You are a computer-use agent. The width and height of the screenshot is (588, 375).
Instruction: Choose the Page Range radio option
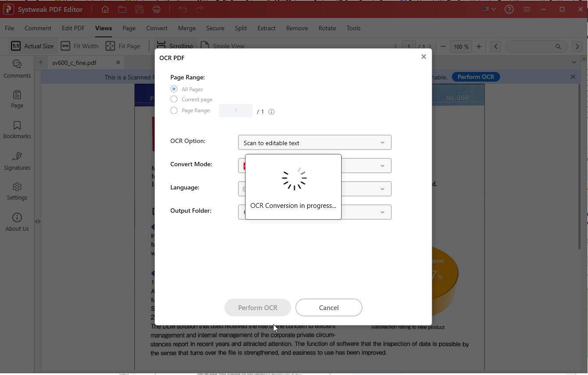click(x=174, y=111)
